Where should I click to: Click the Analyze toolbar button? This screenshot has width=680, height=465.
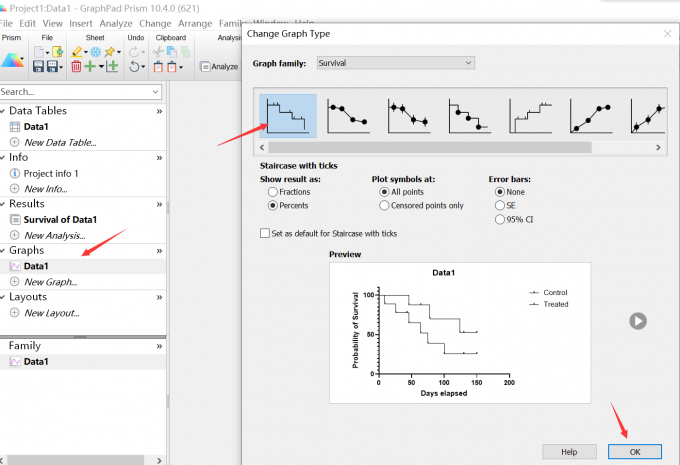(219, 66)
